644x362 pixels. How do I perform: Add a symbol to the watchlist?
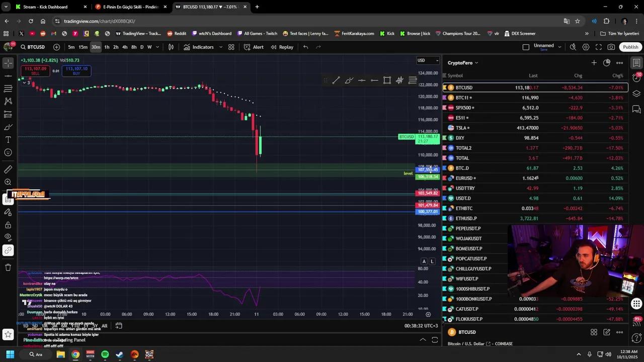[x=594, y=63]
